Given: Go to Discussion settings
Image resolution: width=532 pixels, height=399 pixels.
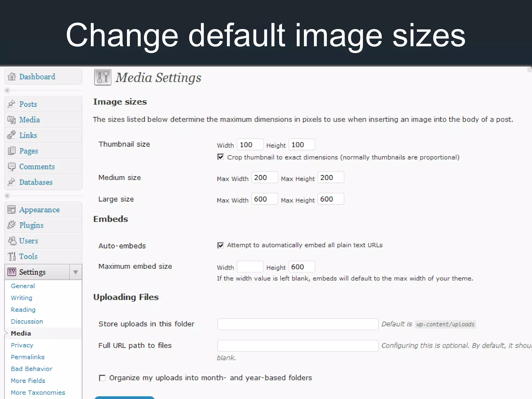Looking at the screenshot, I should (27, 321).
